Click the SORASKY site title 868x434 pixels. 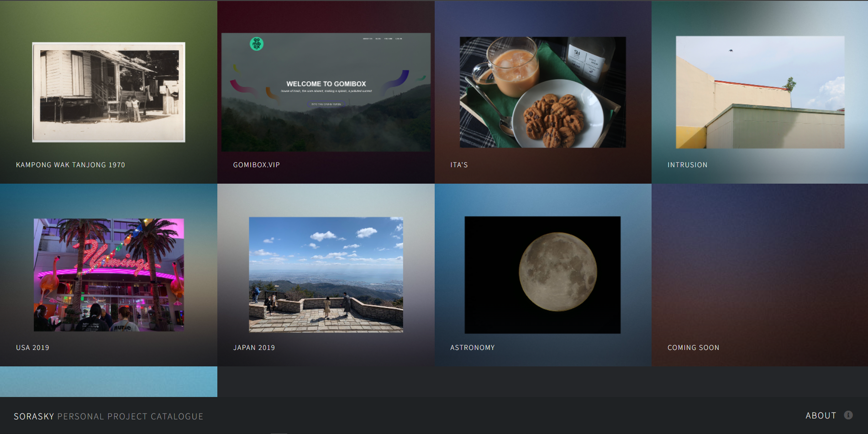[x=34, y=416]
